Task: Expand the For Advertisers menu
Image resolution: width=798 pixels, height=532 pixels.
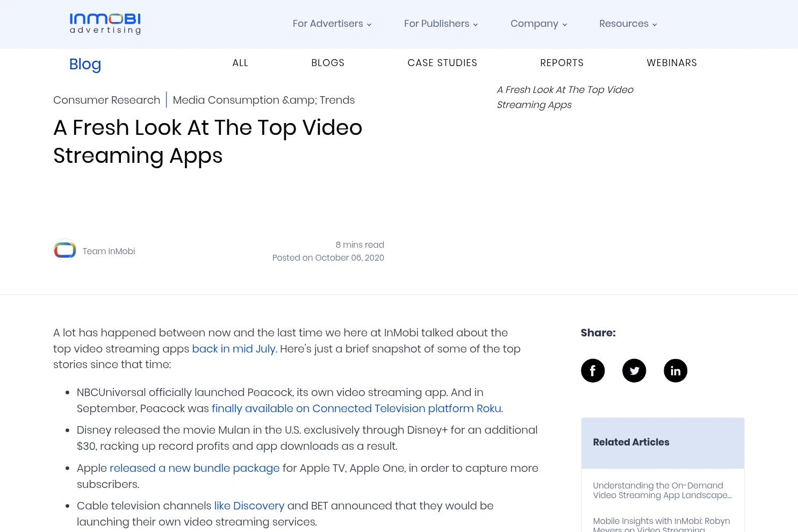Action: click(x=332, y=24)
